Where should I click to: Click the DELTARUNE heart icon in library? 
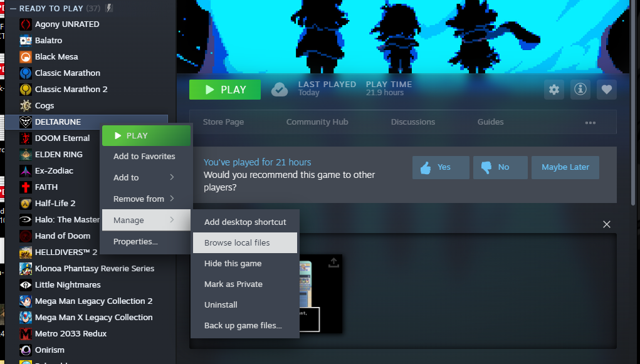[x=26, y=122]
